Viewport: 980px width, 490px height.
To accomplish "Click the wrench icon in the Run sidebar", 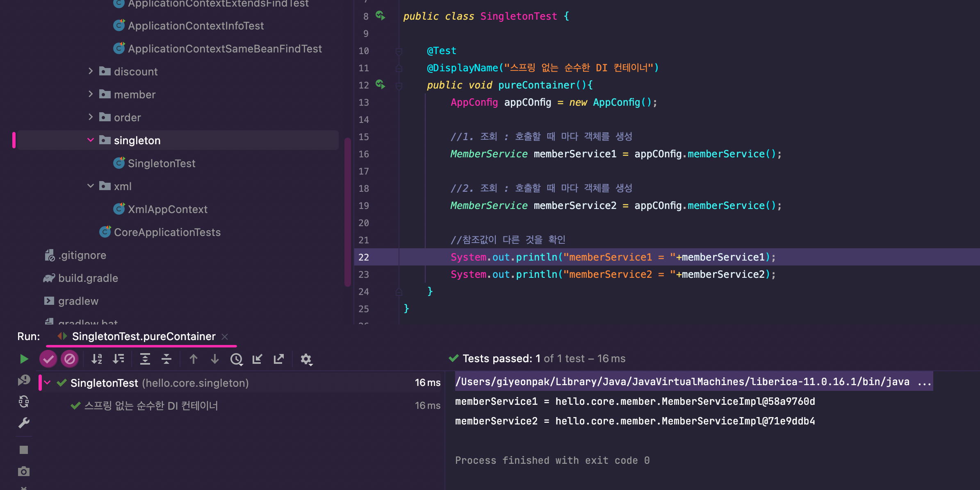I will click(x=24, y=423).
